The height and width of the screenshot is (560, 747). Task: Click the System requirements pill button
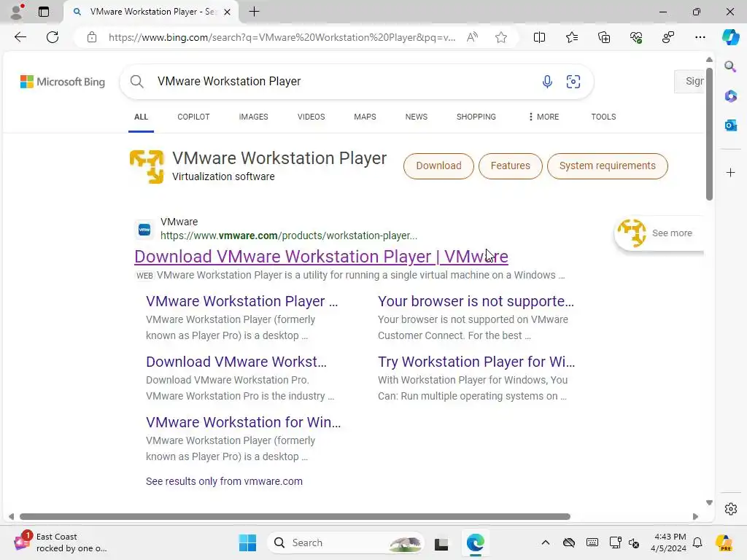click(608, 166)
